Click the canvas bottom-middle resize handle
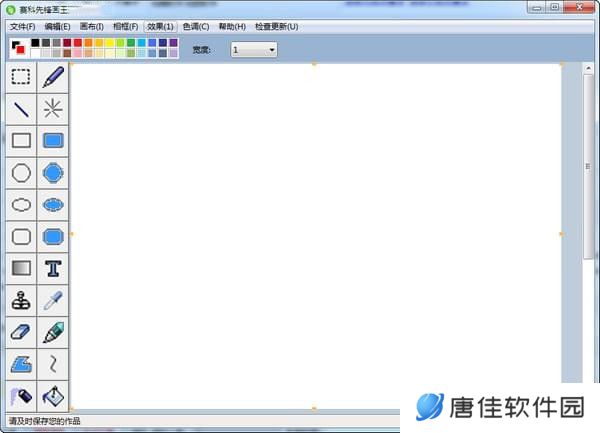600x433 pixels. coord(314,409)
